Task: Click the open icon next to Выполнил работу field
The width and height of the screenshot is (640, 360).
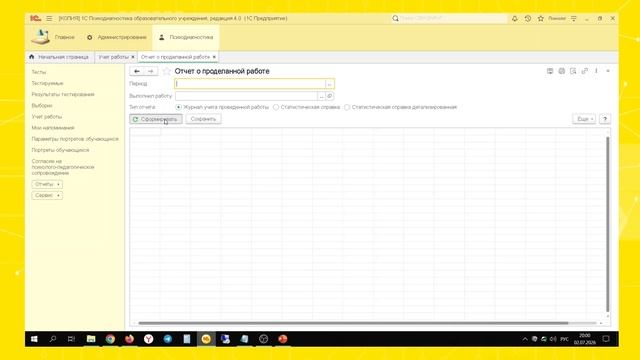Action: point(330,96)
